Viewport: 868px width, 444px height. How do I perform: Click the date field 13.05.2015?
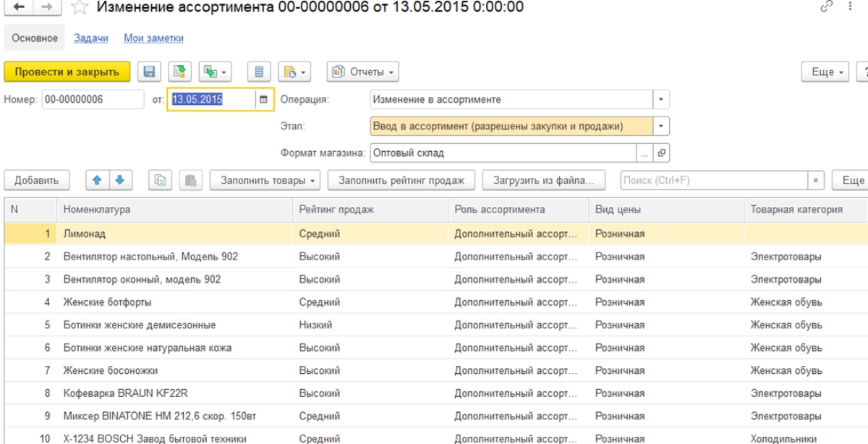[x=211, y=100]
